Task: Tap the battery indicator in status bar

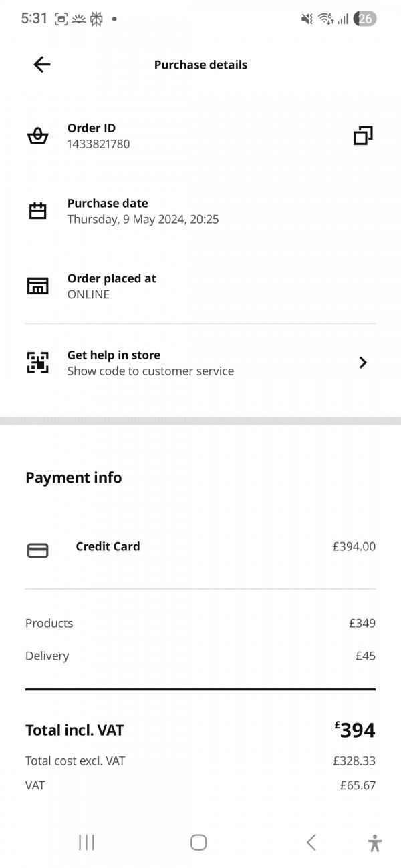Action: click(365, 19)
